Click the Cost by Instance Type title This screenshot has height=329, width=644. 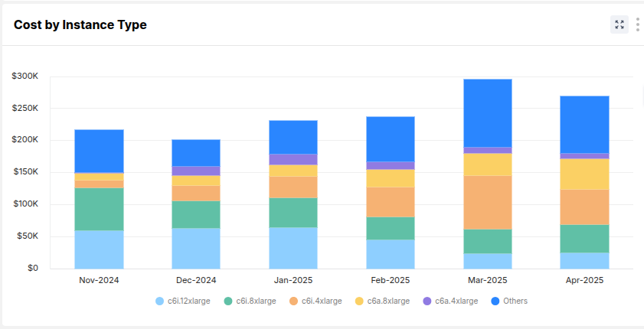(x=80, y=25)
